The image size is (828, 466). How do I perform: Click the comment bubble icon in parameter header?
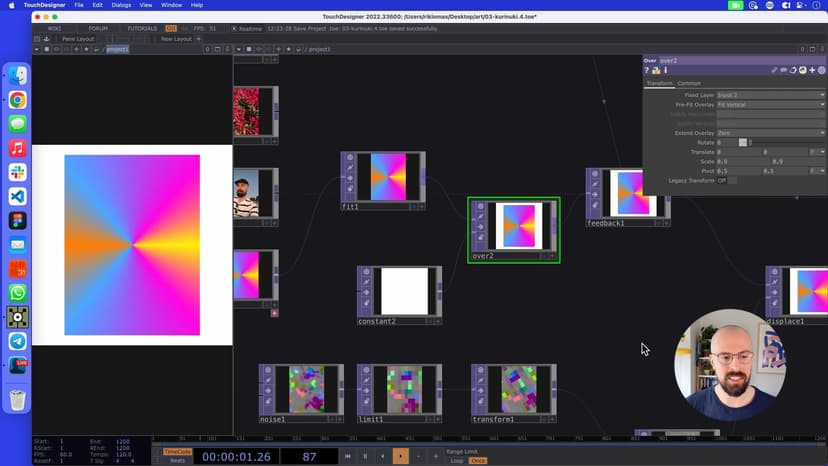784,71
